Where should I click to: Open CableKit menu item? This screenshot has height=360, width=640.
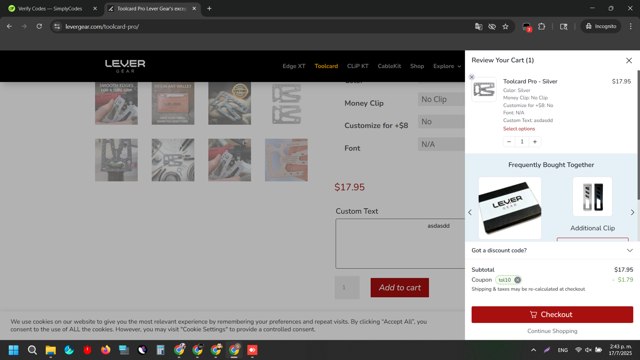[389, 66]
